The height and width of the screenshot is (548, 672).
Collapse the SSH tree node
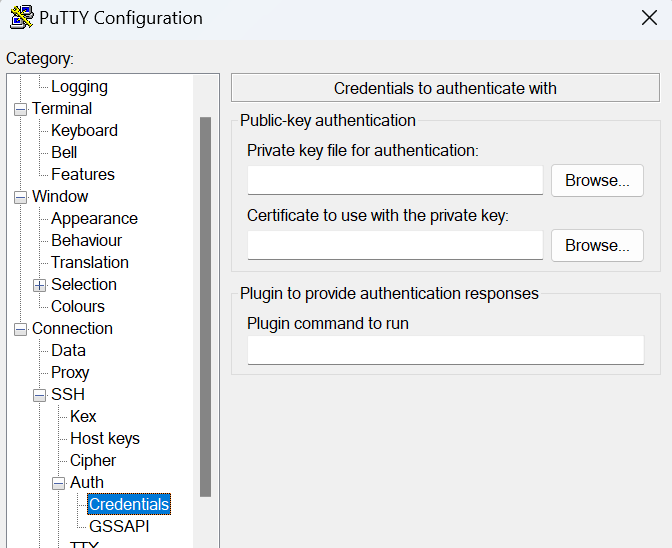pos(39,395)
